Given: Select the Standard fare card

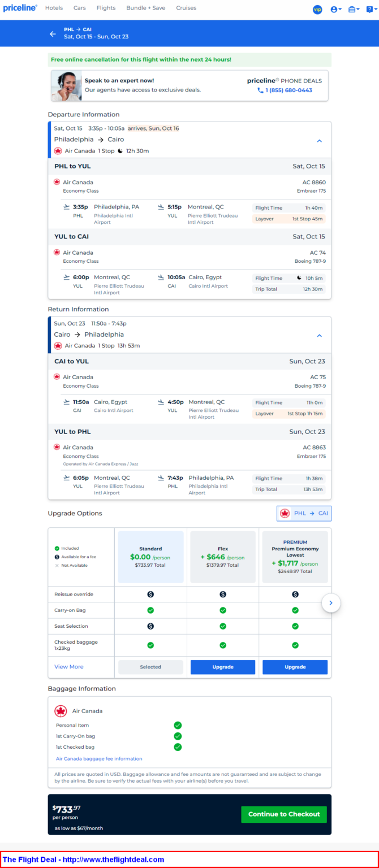Looking at the screenshot, I should click(150, 557).
